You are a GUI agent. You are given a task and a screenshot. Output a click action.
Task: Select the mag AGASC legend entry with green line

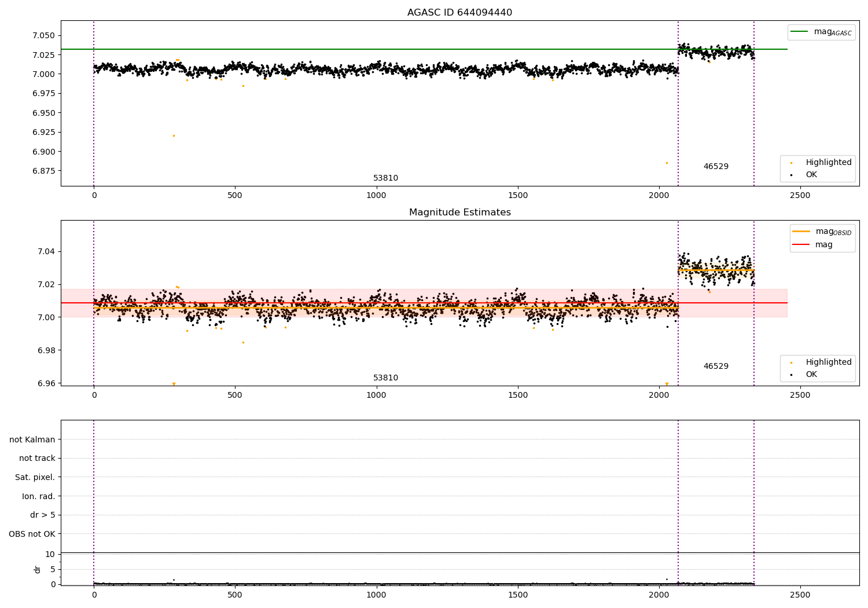(821, 32)
